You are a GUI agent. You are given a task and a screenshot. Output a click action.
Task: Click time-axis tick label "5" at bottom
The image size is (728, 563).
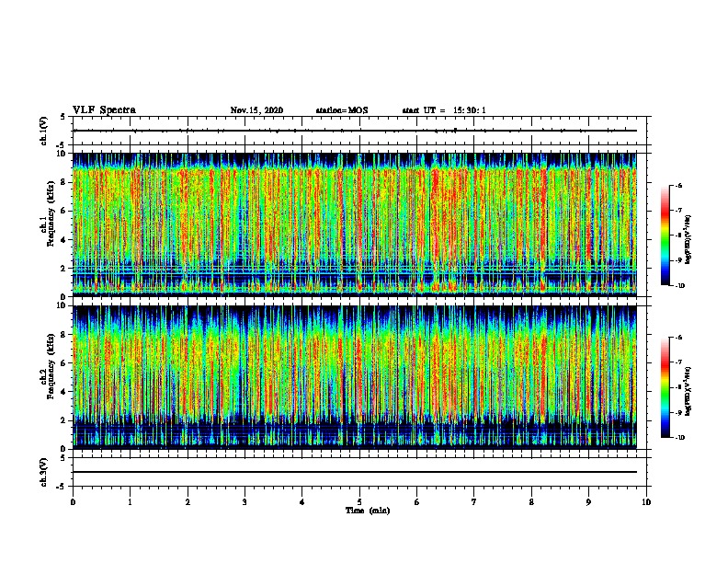(x=359, y=502)
